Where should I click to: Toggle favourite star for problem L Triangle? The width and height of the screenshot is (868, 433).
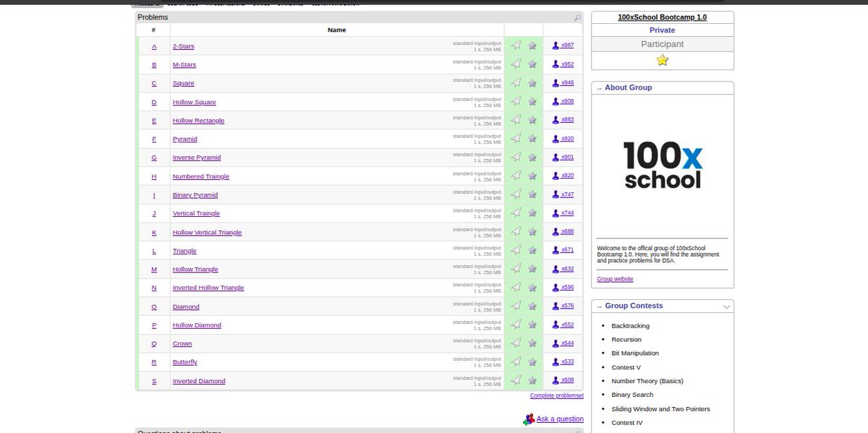(532, 250)
